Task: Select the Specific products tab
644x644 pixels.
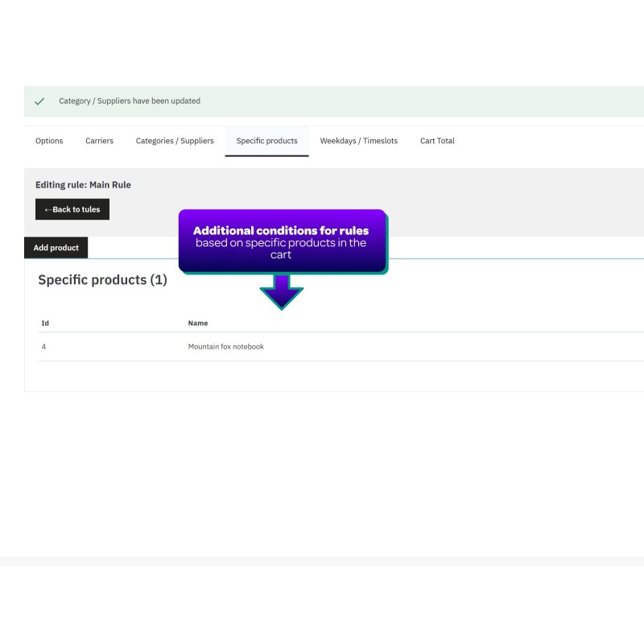Action: coord(266,141)
